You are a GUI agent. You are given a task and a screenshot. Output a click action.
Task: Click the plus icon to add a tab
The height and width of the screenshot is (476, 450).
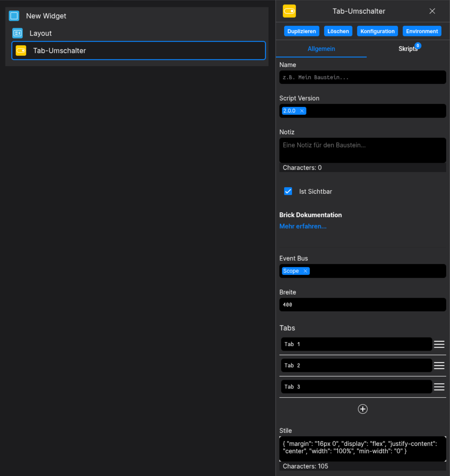[362, 409]
